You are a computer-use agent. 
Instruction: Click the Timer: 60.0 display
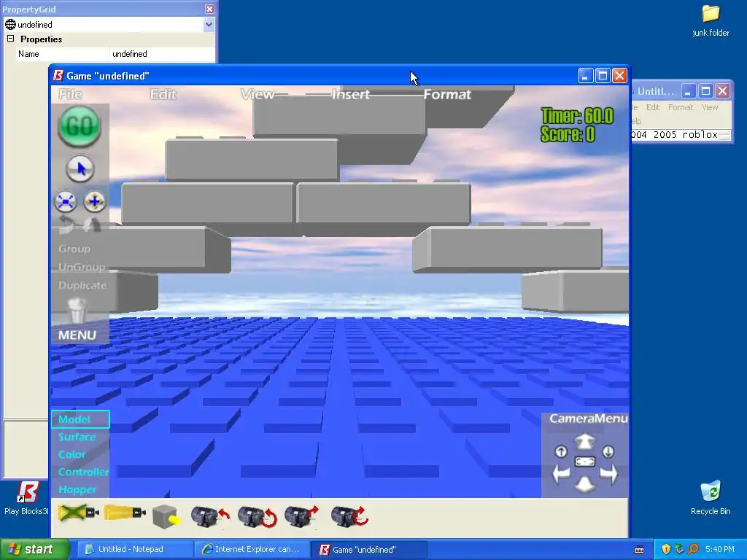tap(578, 116)
